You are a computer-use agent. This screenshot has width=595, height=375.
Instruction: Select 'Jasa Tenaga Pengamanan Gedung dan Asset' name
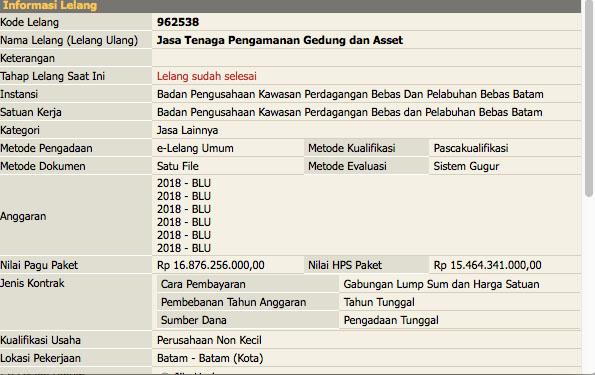coord(280,40)
